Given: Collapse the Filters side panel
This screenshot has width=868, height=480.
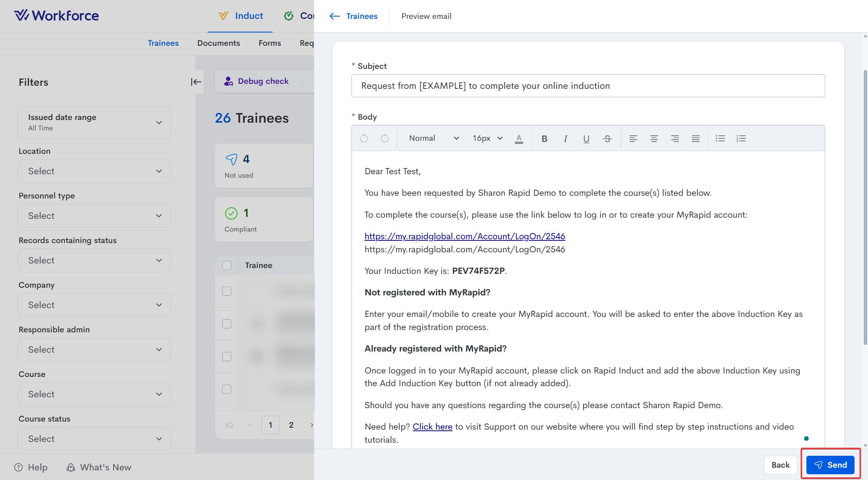Looking at the screenshot, I should coord(196,82).
